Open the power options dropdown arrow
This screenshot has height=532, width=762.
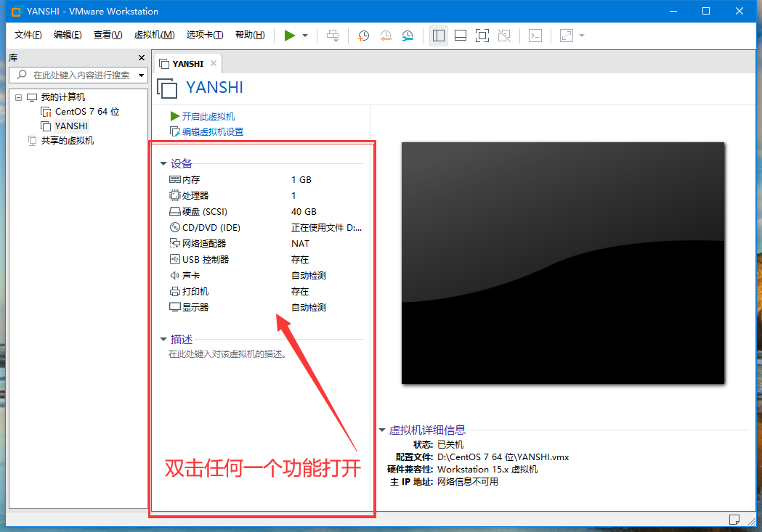pos(305,36)
